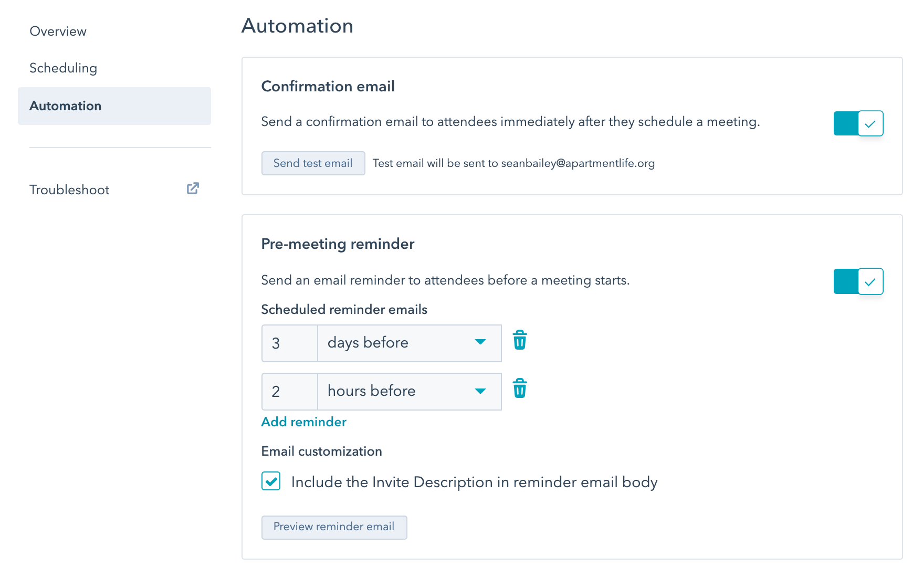This screenshot has width=923, height=588.
Task: Click Preview reminder email button
Action: point(334,527)
